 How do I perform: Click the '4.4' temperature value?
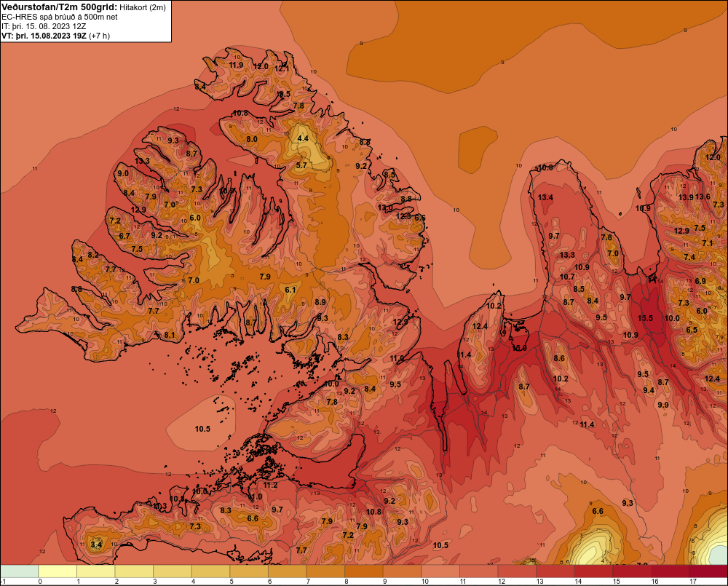[303, 138]
